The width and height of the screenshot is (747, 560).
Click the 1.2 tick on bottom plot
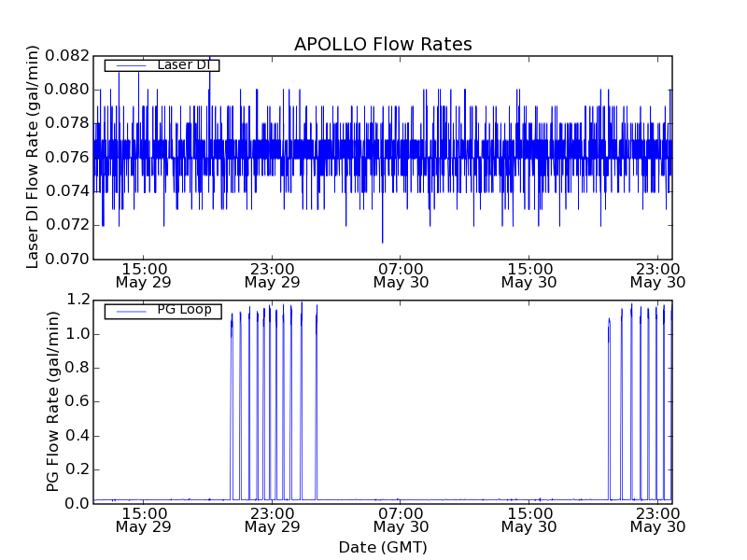[78, 301]
